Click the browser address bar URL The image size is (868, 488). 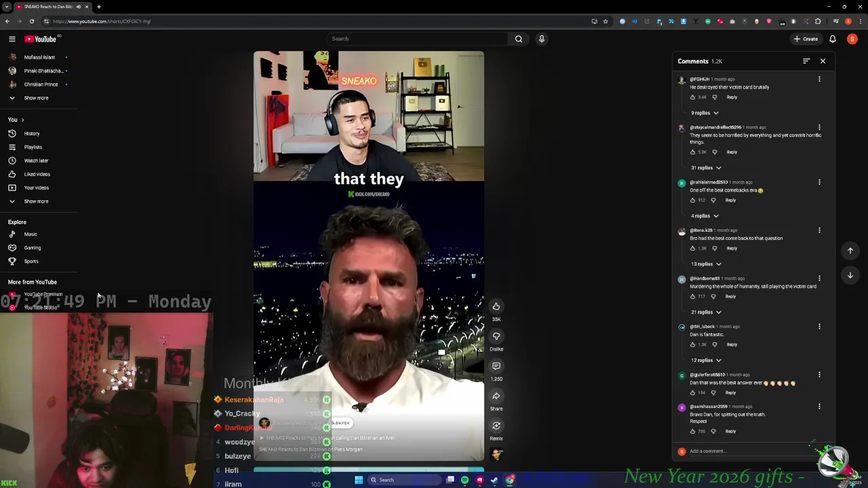click(102, 21)
